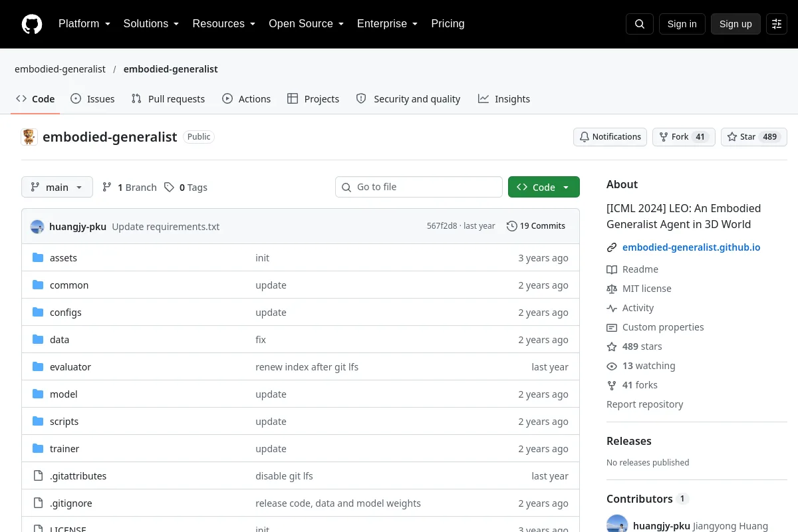798x532 pixels.
Task: Open the embodied-generalist.github.io link
Action: [x=691, y=247]
